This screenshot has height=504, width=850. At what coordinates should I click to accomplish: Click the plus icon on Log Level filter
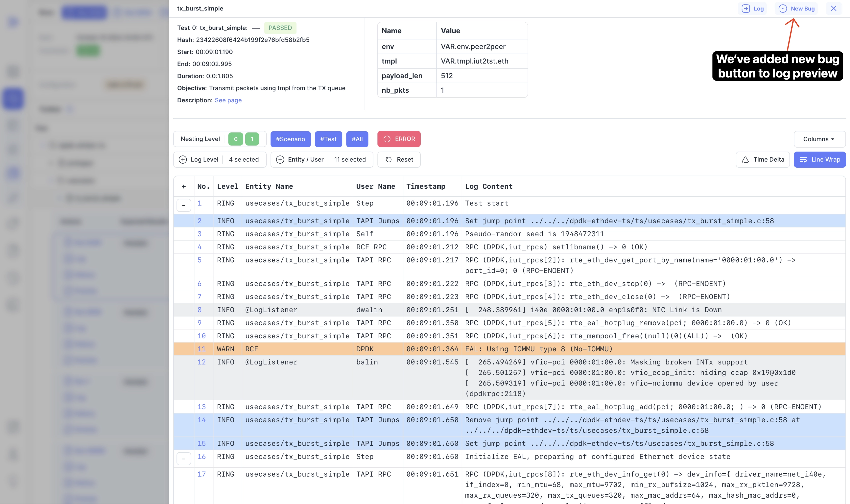point(183,160)
